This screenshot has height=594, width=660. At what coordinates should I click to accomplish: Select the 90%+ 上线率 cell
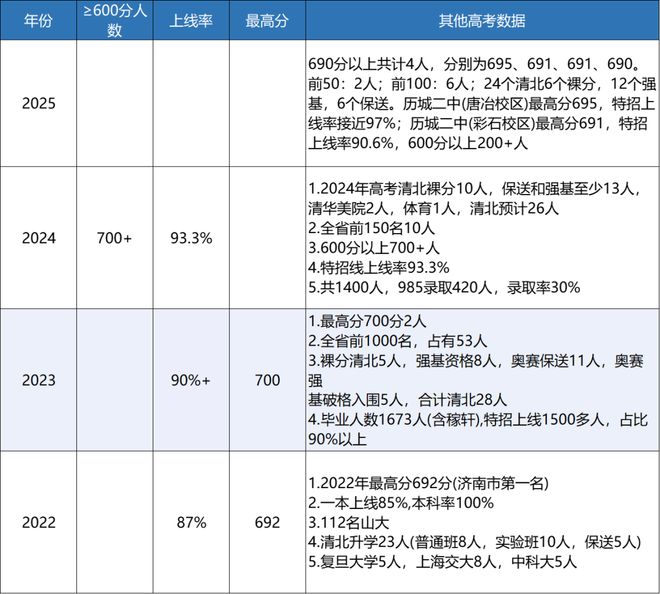[192, 380]
